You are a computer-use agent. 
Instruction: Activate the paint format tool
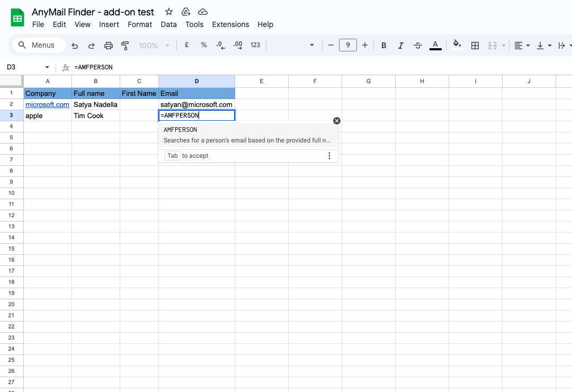[x=125, y=45]
